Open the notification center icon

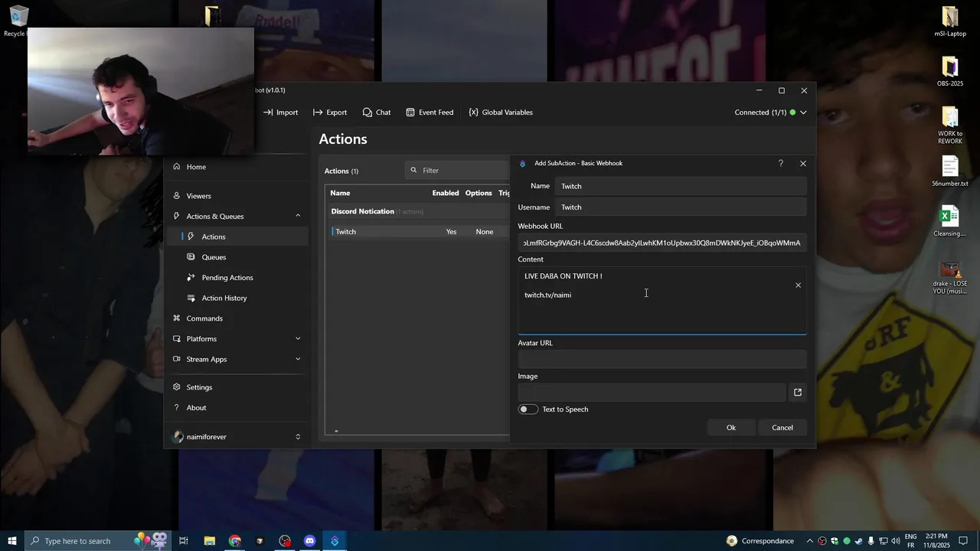pos(963,541)
